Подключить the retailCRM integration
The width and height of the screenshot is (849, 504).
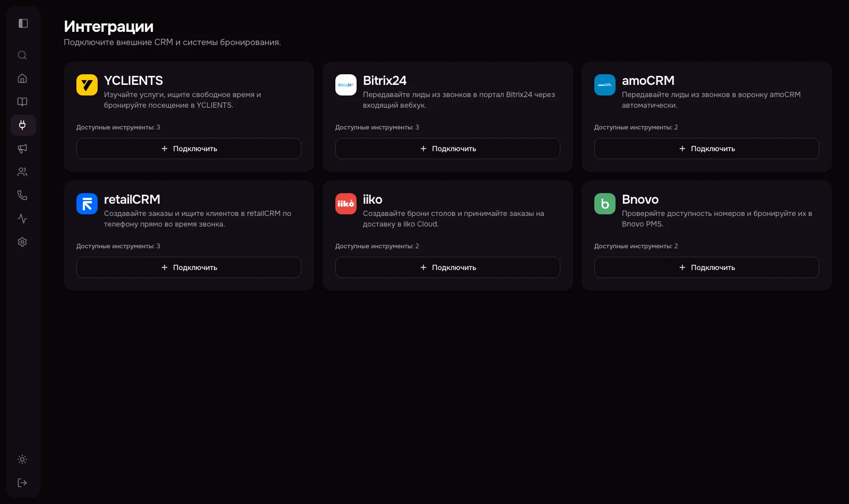pos(188,267)
